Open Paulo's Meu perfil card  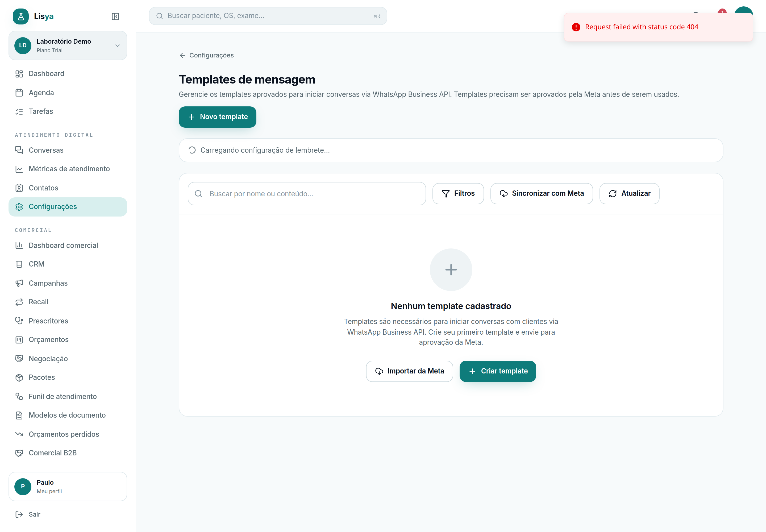(68, 486)
